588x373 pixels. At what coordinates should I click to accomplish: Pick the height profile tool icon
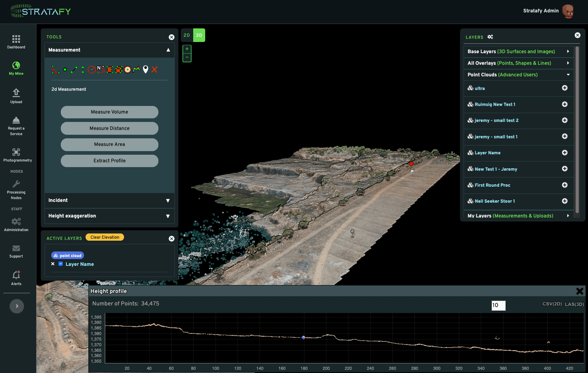(136, 69)
